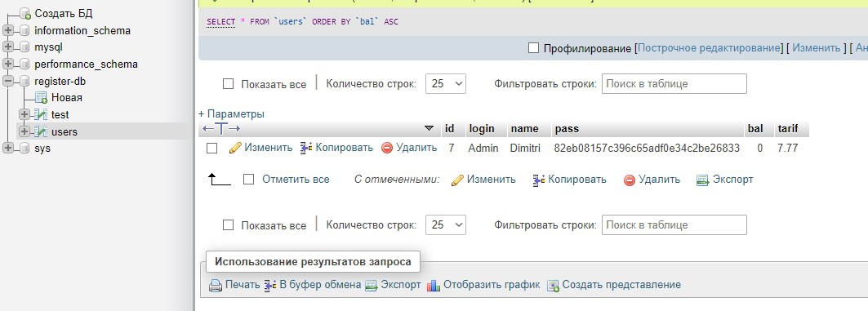Click copy icon in the Admin row
The width and height of the screenshot is (868, 311).
(x=306, y=148)
